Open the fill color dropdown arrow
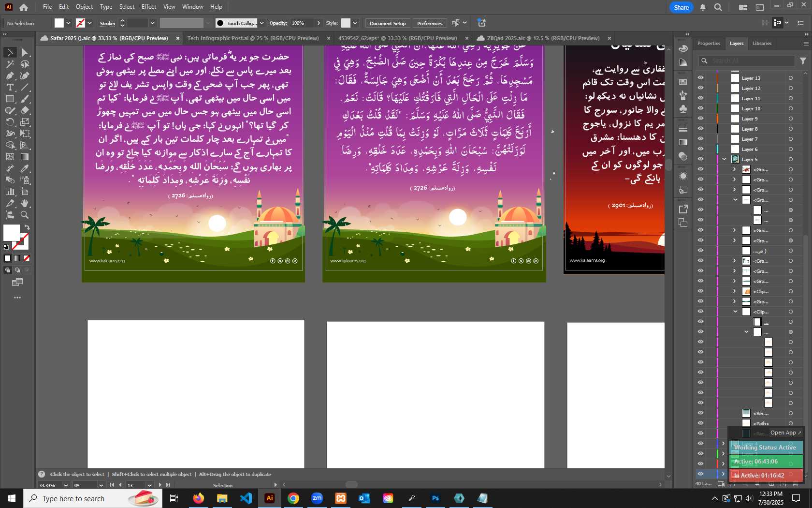Image resolution: width=812 pixels, height=508 pixels. tap(68, 23)
